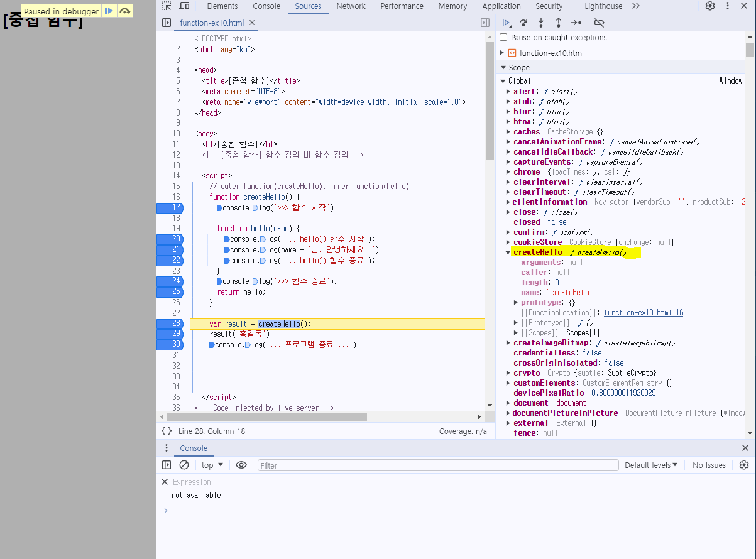Resume script in debugger toolbar
This screenshot has height=559, width=756.
[507, 23]
